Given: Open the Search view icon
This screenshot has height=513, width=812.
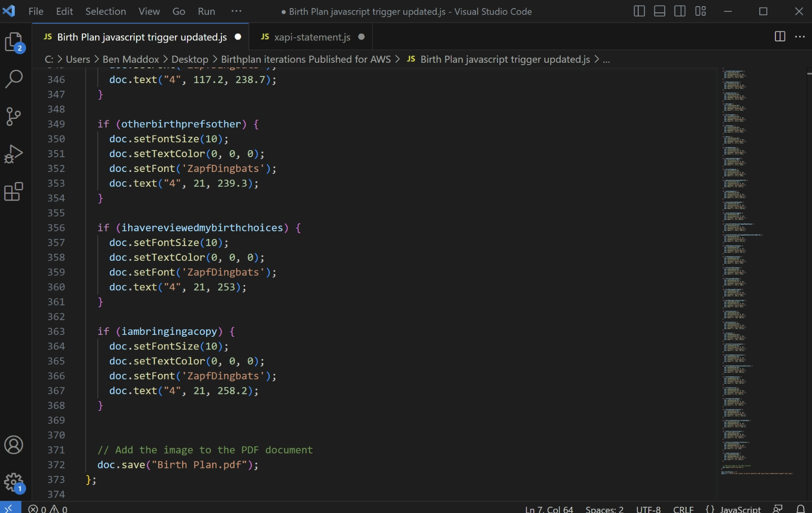Looking at the screenshot, I should 14,79.
